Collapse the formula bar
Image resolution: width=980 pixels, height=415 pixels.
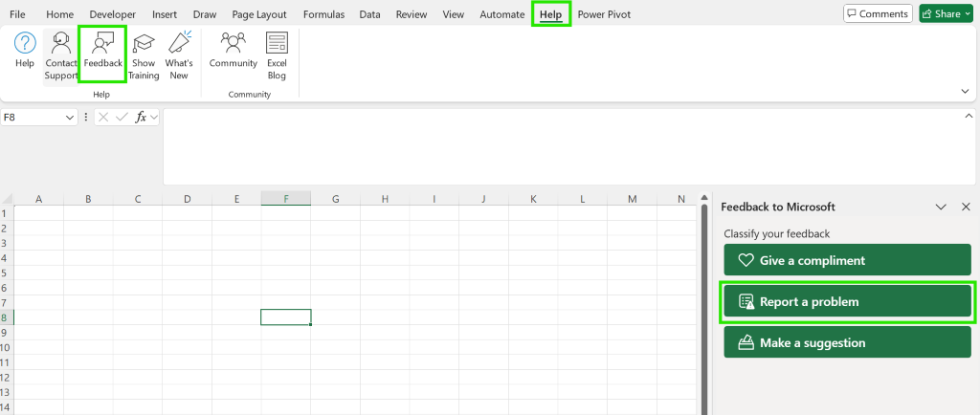[x=969, y=116]
